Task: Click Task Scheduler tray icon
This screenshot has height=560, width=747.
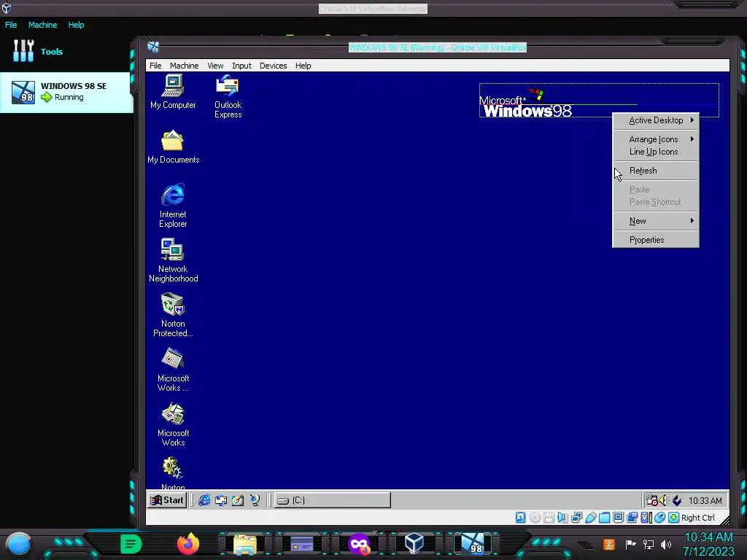Action: coord(651,500)
